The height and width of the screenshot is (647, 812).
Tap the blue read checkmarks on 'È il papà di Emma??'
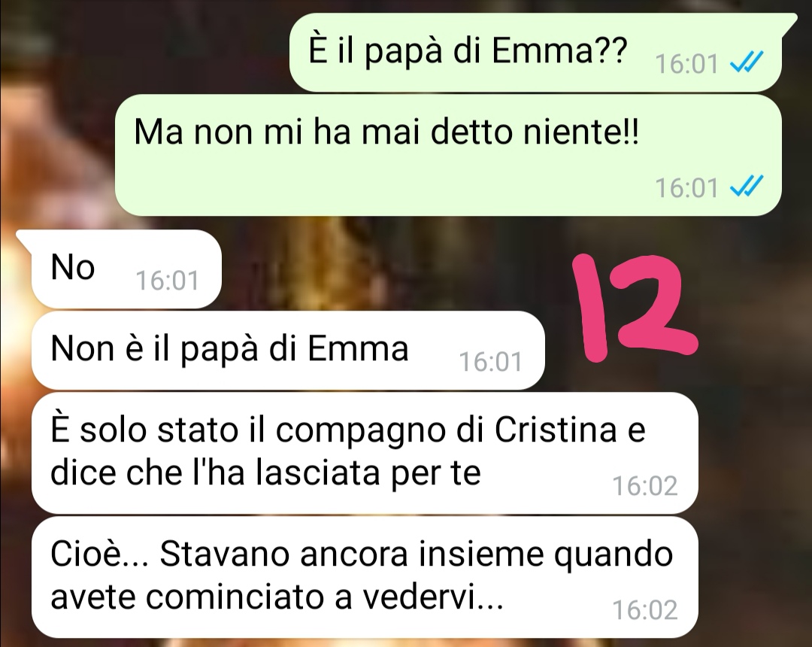point(747,62)
